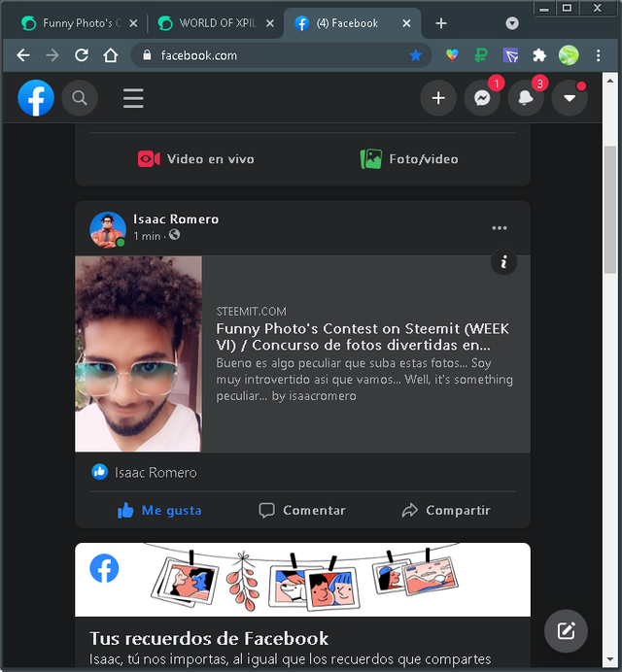The height and width of the screenshot is (672, 622).
Task: Switch to the WORLD OF XPIL tab
Action: click(215, 23)
